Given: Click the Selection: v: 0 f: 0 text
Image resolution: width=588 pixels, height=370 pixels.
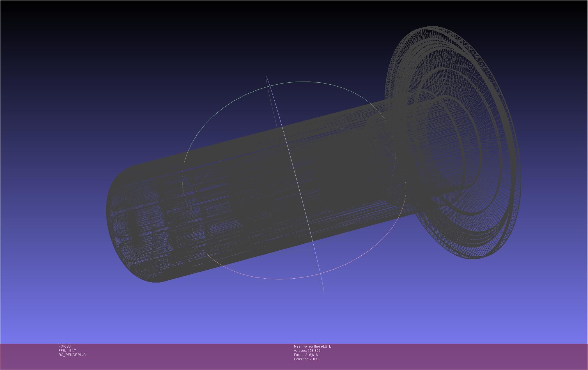Looking at the screenshot, I should (307, 359).
